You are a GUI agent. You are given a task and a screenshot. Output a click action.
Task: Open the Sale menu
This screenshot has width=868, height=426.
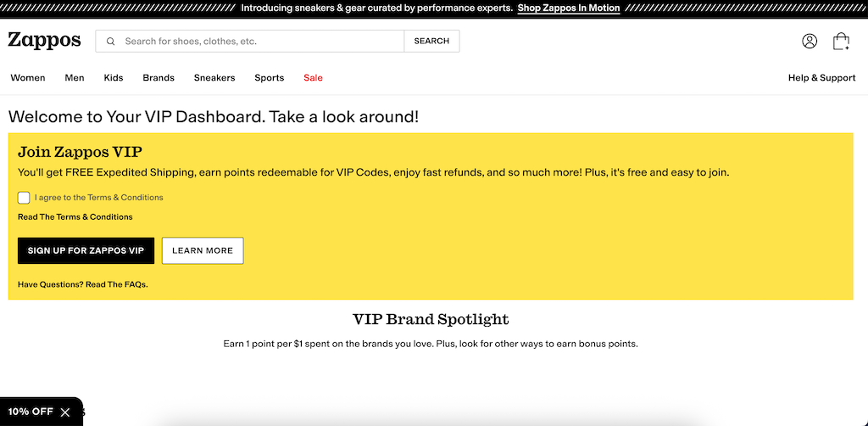click(x=313, y=78)
